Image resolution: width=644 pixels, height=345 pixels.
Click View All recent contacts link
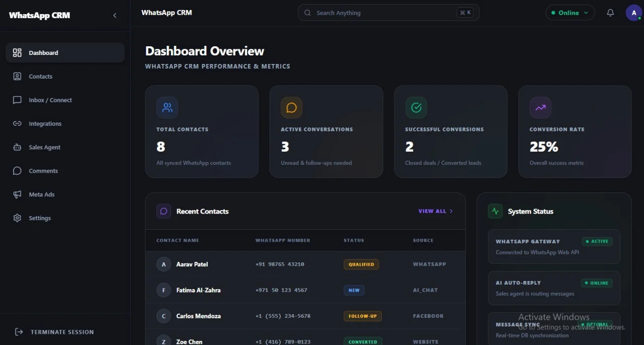coord(436,211)
